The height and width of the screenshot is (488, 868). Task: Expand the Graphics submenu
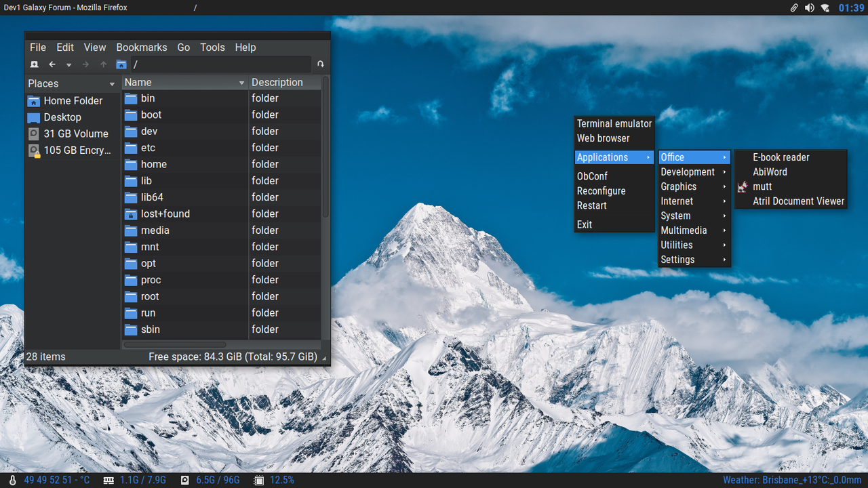[694, 186]
